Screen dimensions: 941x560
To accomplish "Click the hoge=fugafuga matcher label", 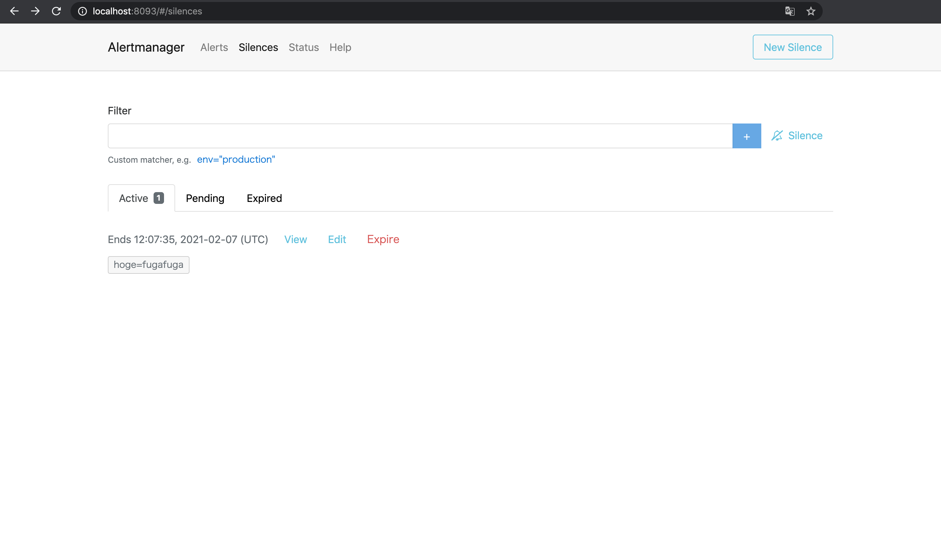I will coord(149,265).
